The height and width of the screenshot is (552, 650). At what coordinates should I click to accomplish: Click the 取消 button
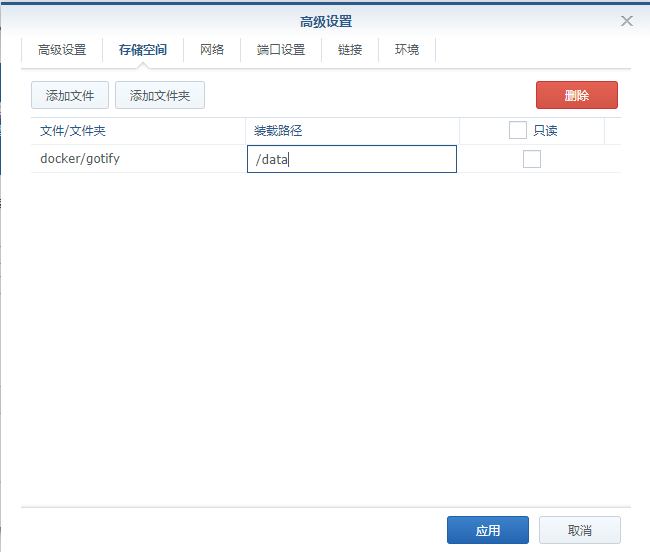pos(580,530)
